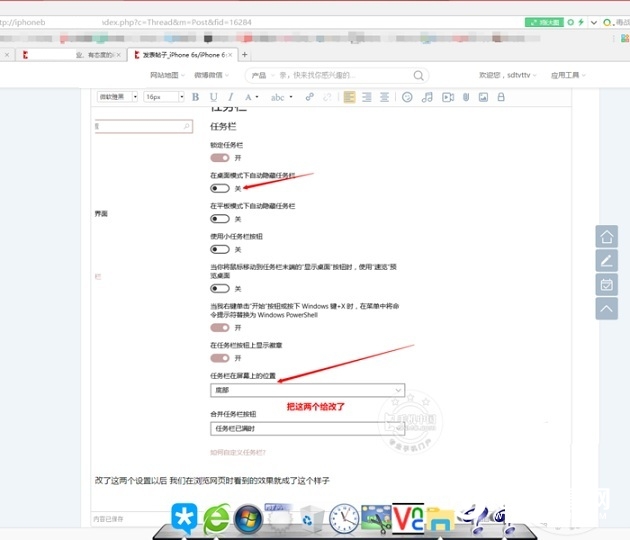Expand the chevron dropdown in the address bar

(x=593, y=22)
